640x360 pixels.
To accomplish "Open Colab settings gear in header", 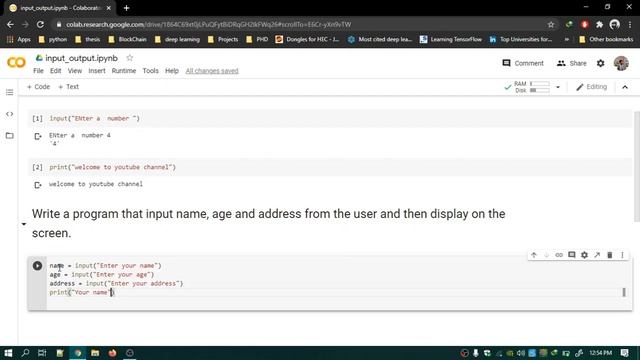I will tap(600, 63).
